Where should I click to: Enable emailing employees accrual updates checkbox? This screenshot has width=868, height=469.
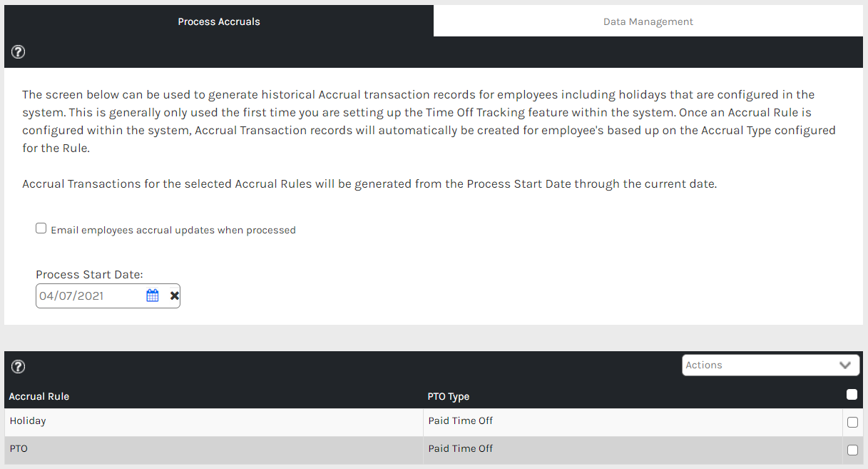pos(41,229)
